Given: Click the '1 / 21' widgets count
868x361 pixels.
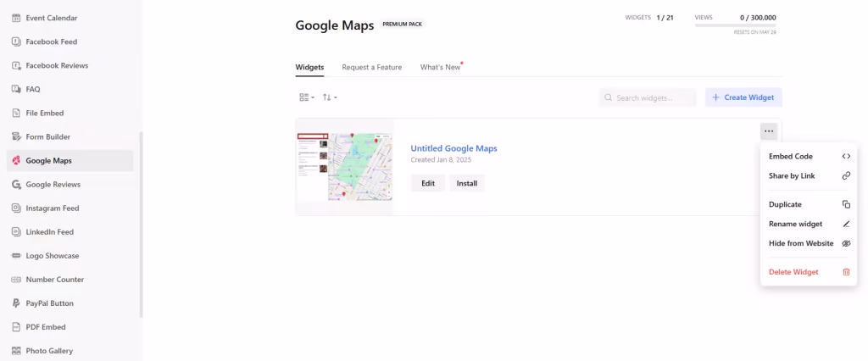Looking at the screenshot, I should pos(665,18).
